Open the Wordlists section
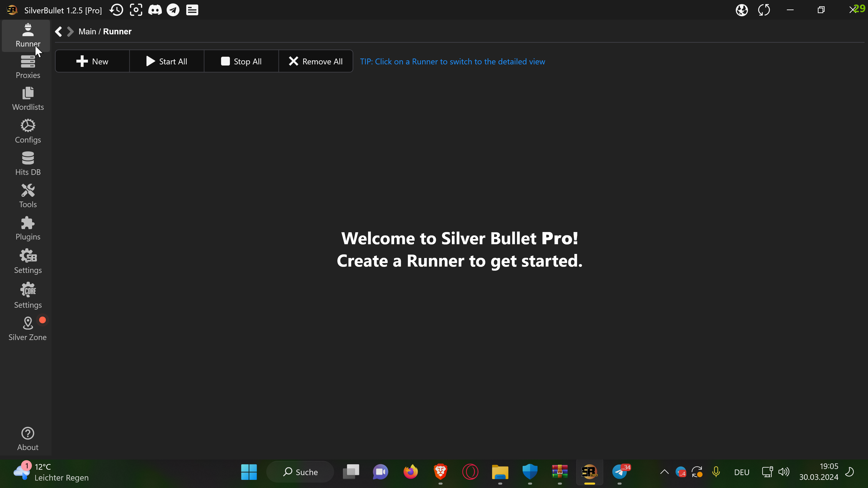 28,99
